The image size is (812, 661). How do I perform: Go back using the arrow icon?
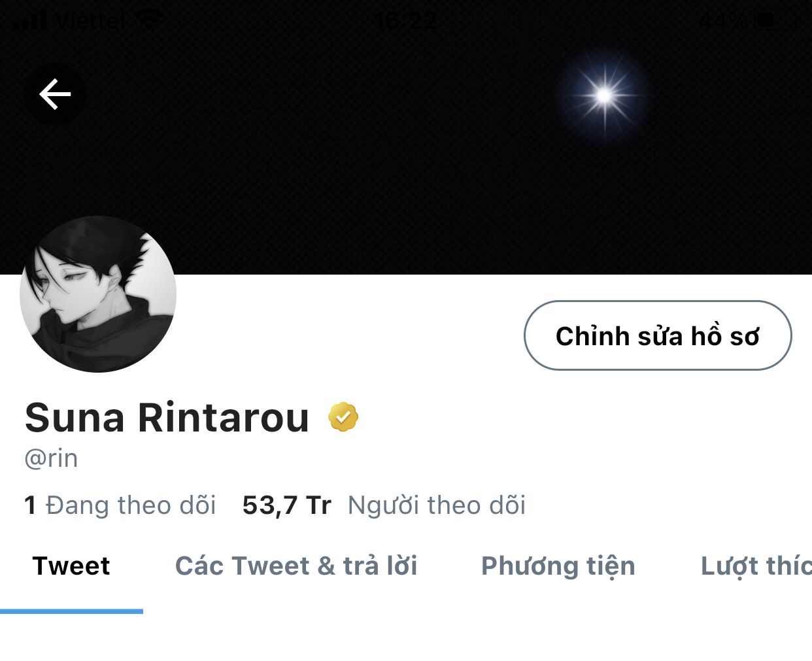[55, 94]
